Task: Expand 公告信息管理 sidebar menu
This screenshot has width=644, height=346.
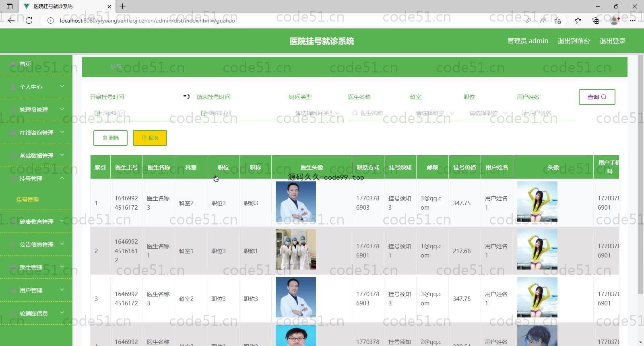Action: (x=36, y=244)
